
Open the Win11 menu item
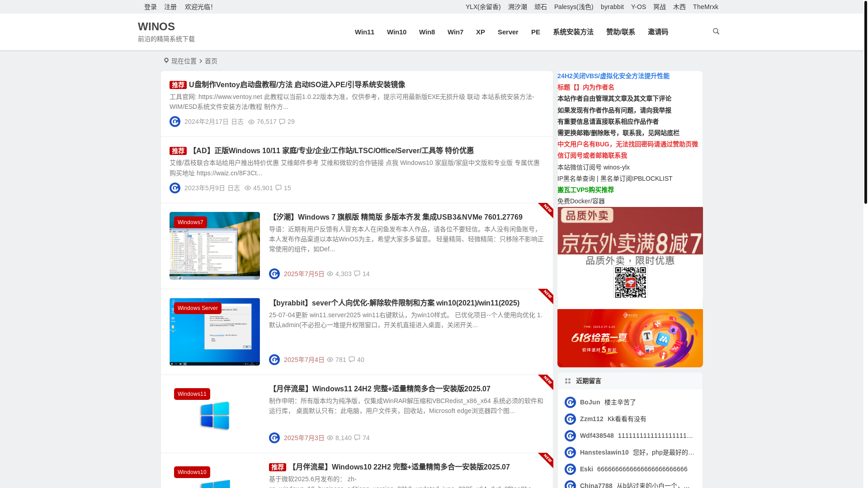click(364, 32)
